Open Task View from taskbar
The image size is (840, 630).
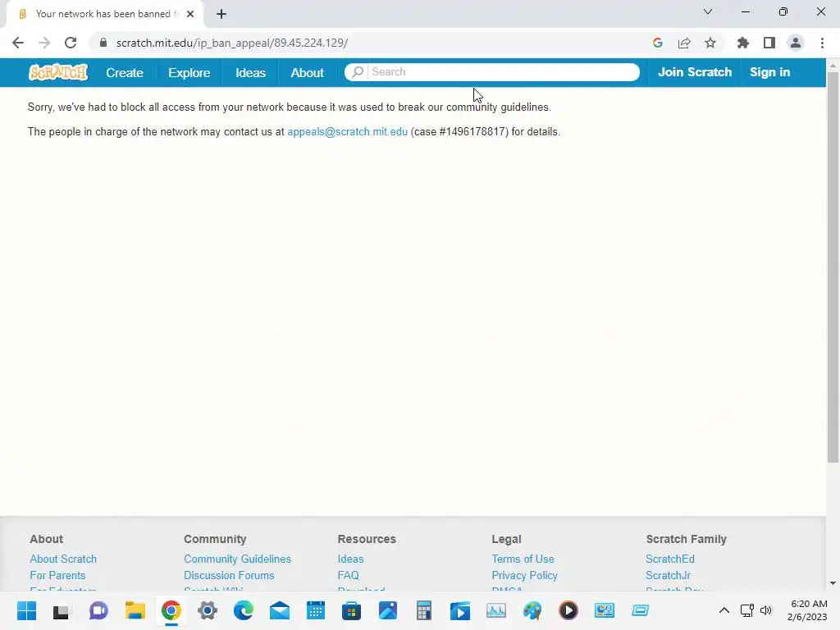click(x=61, y=610)
